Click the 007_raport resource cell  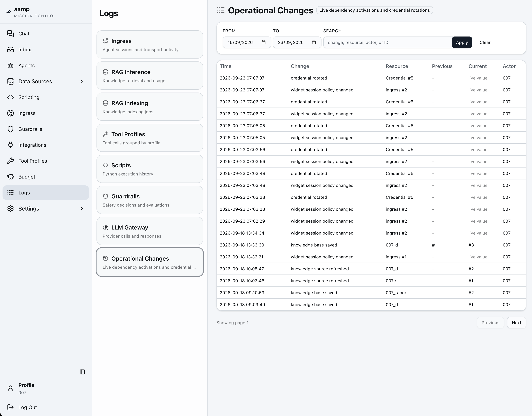click(x=397, y=293)
